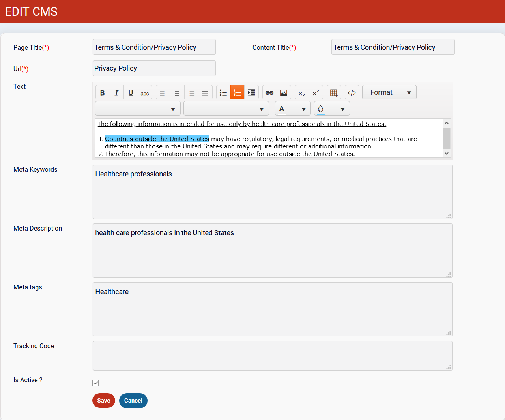The height and width of the screenshot is (420, 505).
Task: Click the Meta tags textarea
Action: point(273,309)
